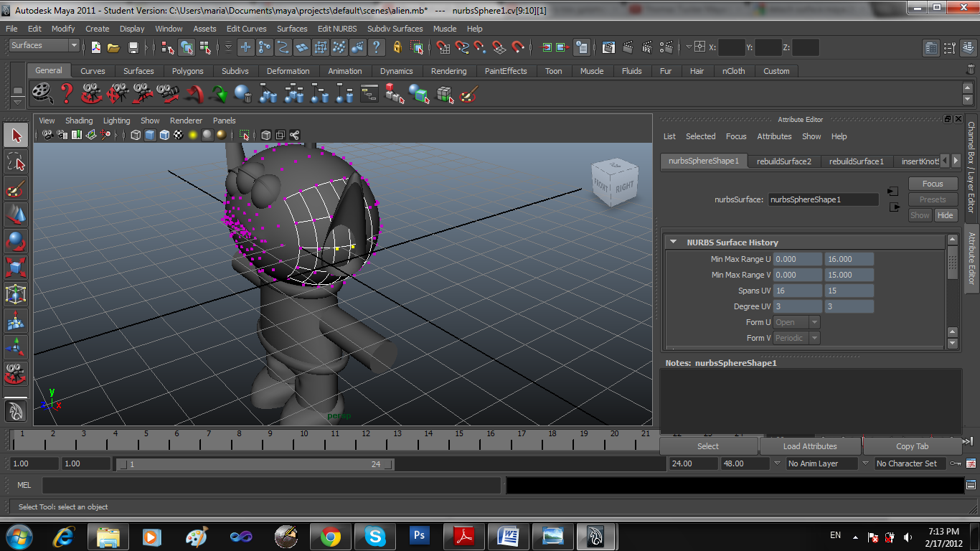Open Google Chrome from the taskbar
Viewport: 980px width, 551px height.
point(331,536)
